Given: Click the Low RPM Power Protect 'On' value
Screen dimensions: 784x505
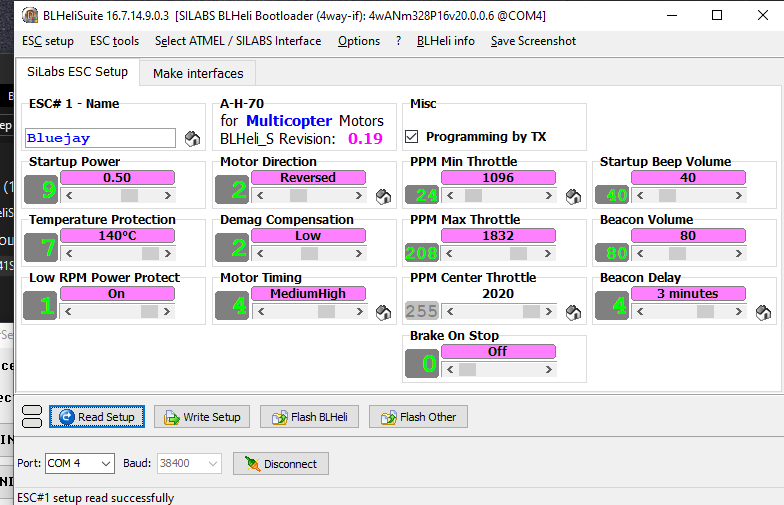Looking at the screenshot, I should click(x=117, y=294).
